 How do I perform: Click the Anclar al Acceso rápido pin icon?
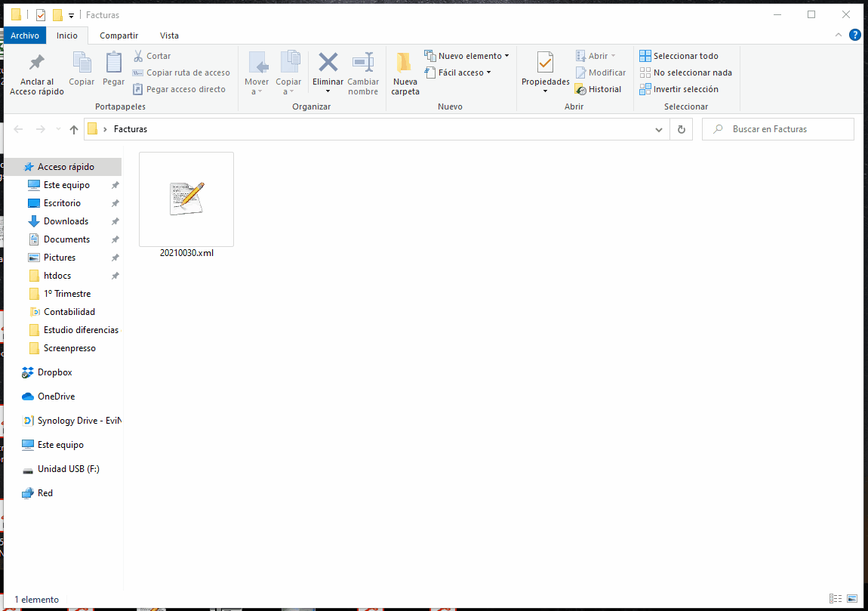[x=36, y=63]
